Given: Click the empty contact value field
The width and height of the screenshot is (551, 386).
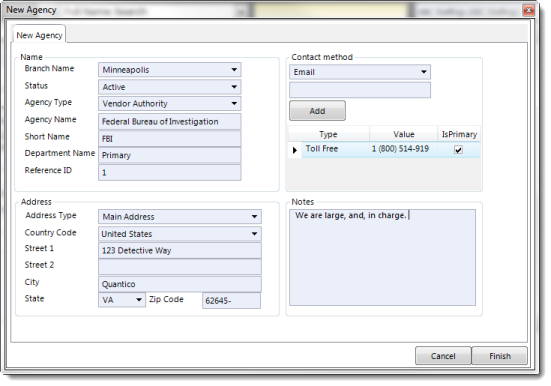Looking at the screenshot, I should pos(360,90).
